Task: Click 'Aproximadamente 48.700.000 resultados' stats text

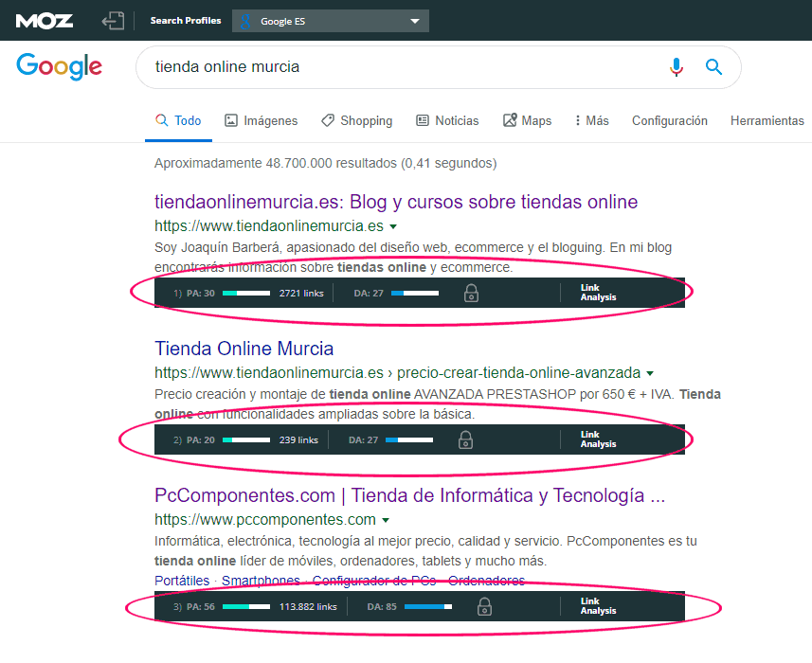Action: [325, 164]
